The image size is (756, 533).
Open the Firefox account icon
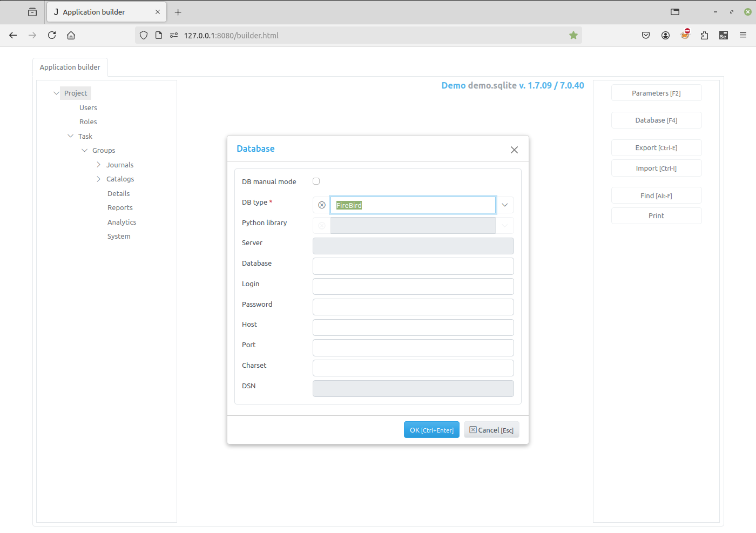[665, 35]
